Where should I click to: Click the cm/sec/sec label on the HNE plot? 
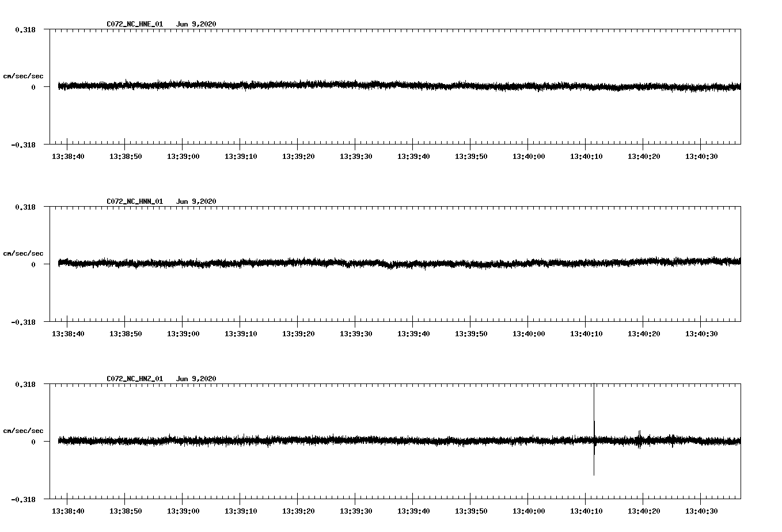click(23, 76)
